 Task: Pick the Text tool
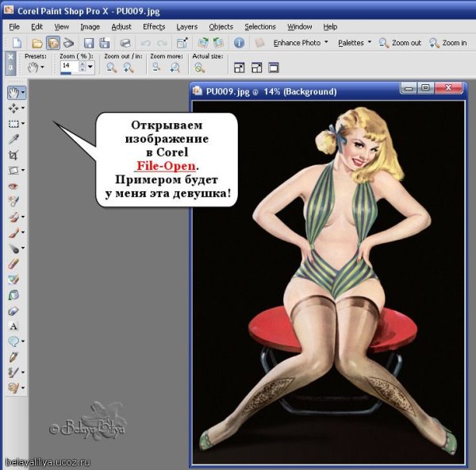point(13,326)
